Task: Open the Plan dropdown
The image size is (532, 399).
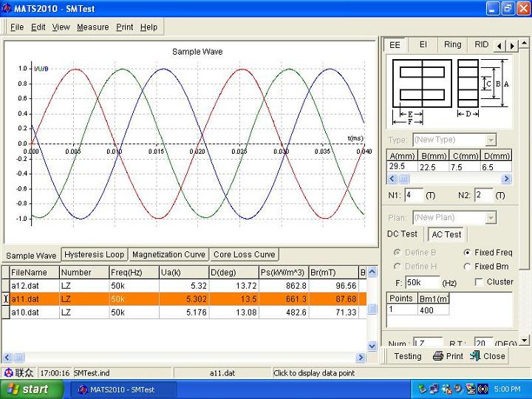Action: click(x=491, y=218)
